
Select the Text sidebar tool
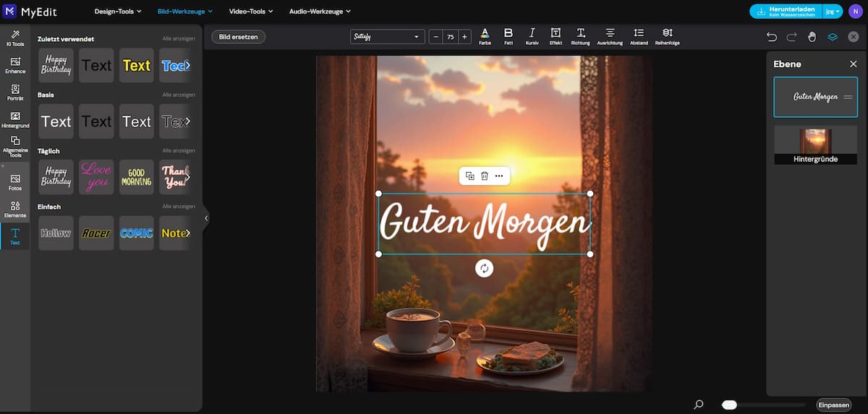14,236
